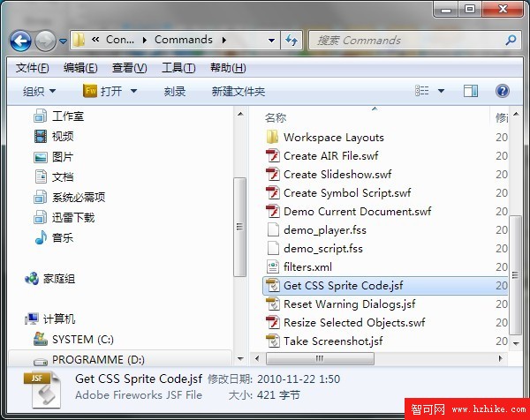Click the blue help question mark icon
Screen dimensions: 530x420
point(503,91)
